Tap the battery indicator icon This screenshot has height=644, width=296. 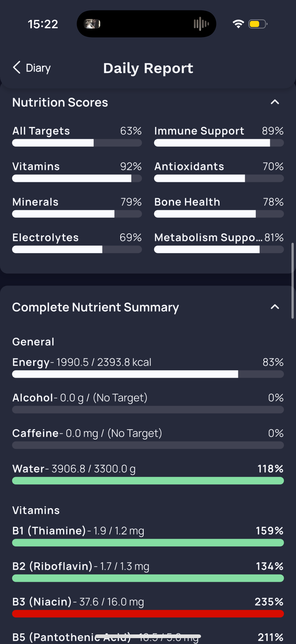(258, 24)
